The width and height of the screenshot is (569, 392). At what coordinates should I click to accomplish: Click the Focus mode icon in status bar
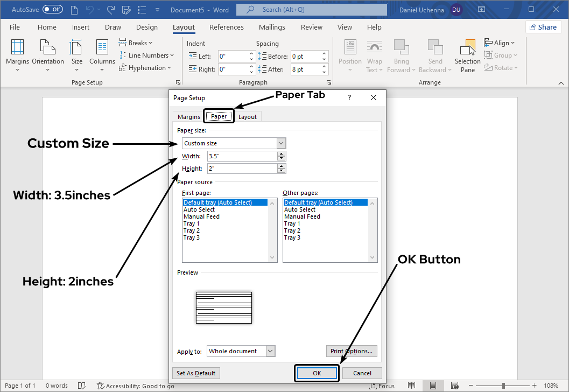tap(382, 386)
